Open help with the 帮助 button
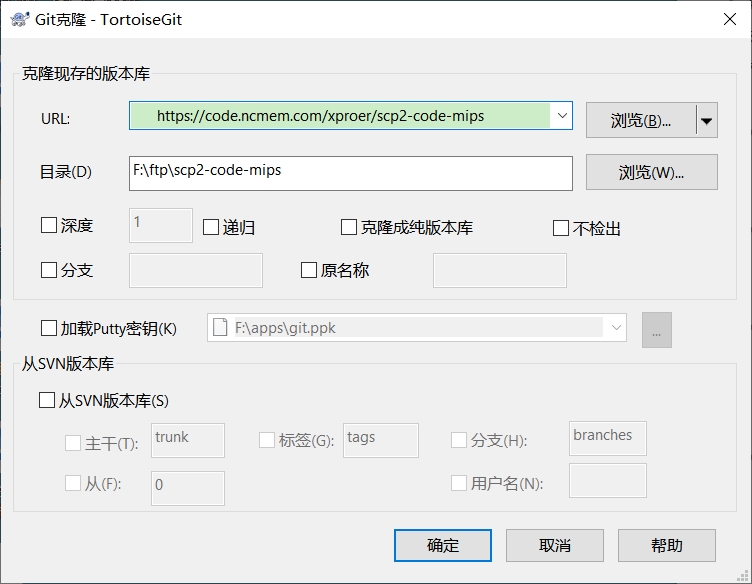 pos(666,545)
